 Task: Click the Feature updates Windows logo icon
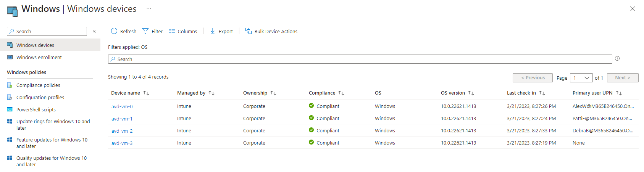tap(10, 140)
